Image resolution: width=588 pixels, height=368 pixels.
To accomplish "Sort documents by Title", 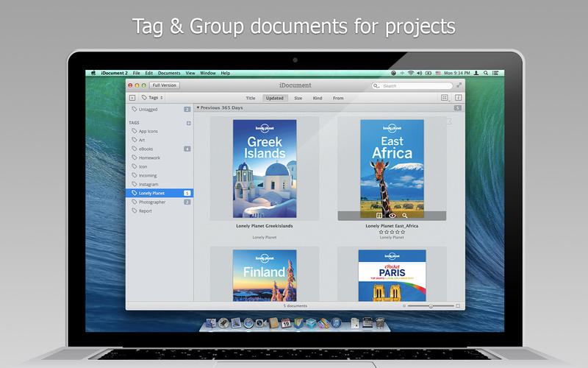I will click(251, 97).
